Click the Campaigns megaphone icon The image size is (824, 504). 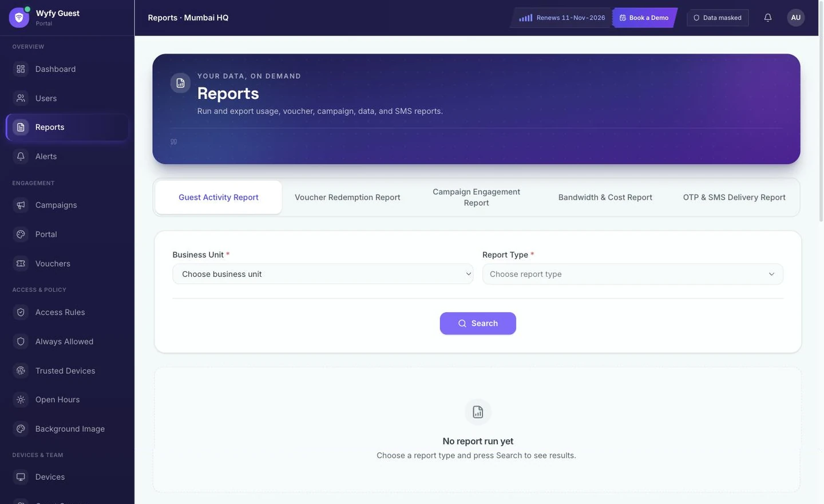(21, 205)
